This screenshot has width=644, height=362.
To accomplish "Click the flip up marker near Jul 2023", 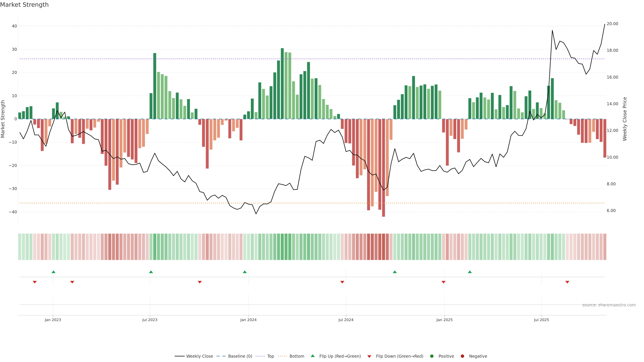I will point(151,272).
